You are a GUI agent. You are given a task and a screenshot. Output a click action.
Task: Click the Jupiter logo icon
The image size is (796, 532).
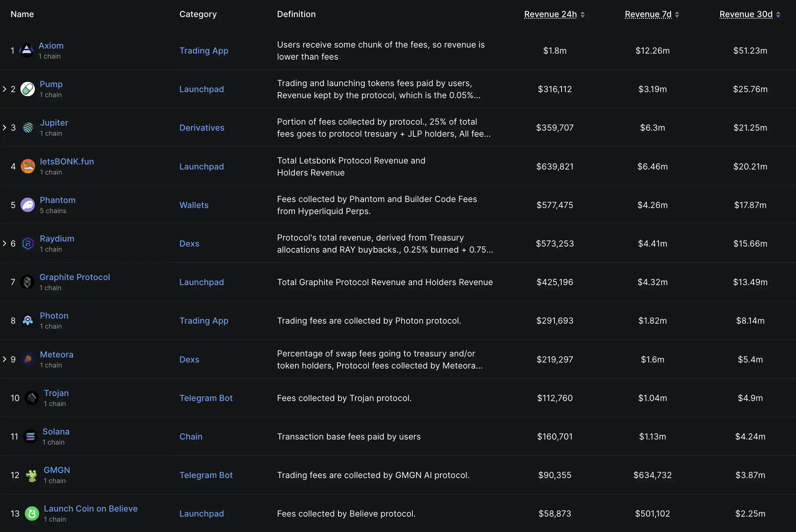click(x=28, y=128)
